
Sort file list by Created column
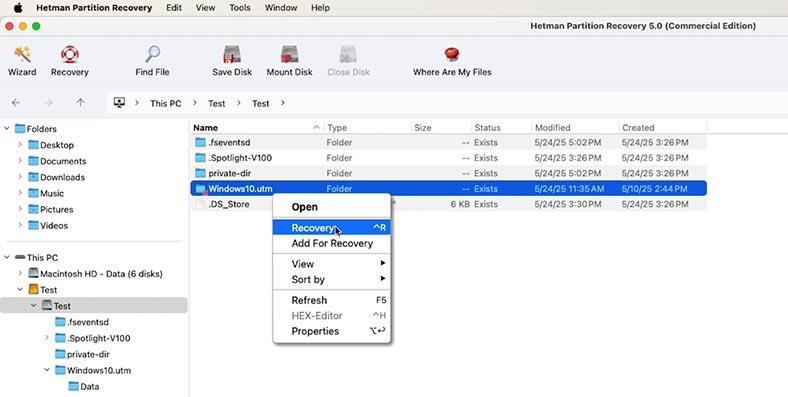point(663,128)
